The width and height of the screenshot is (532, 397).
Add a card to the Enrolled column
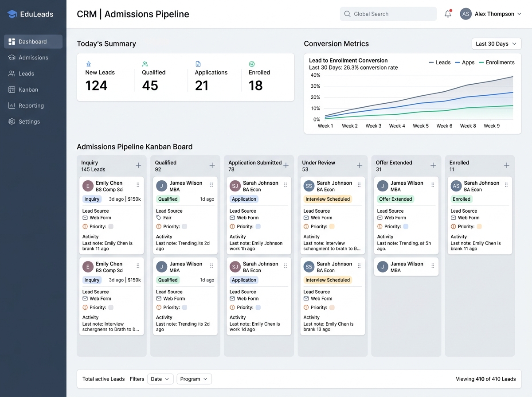click(507, 165)
